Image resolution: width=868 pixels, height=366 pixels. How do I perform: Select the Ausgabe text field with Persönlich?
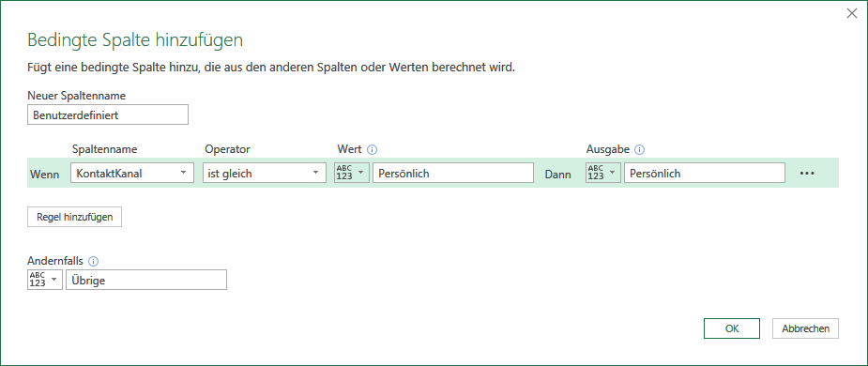(705, 173)
